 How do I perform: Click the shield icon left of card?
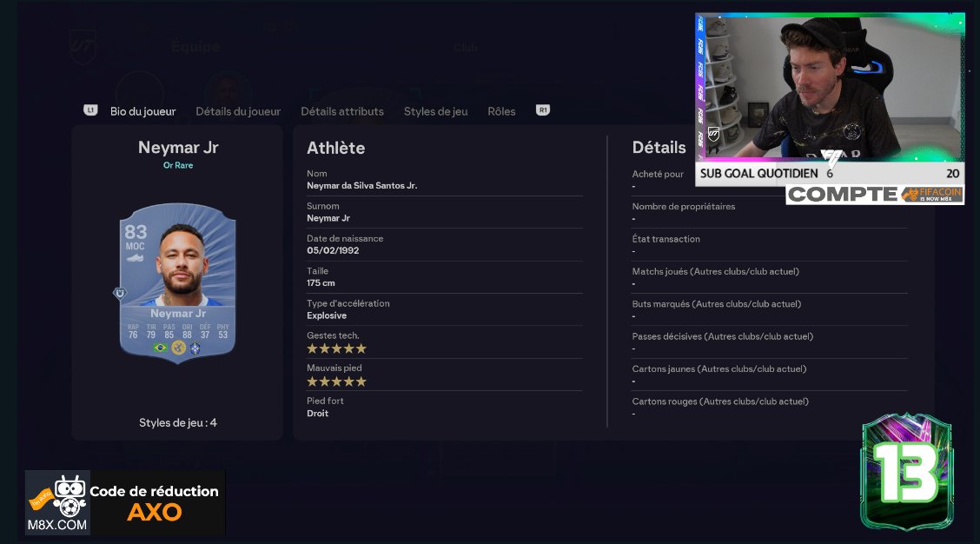tap(119, 293)
